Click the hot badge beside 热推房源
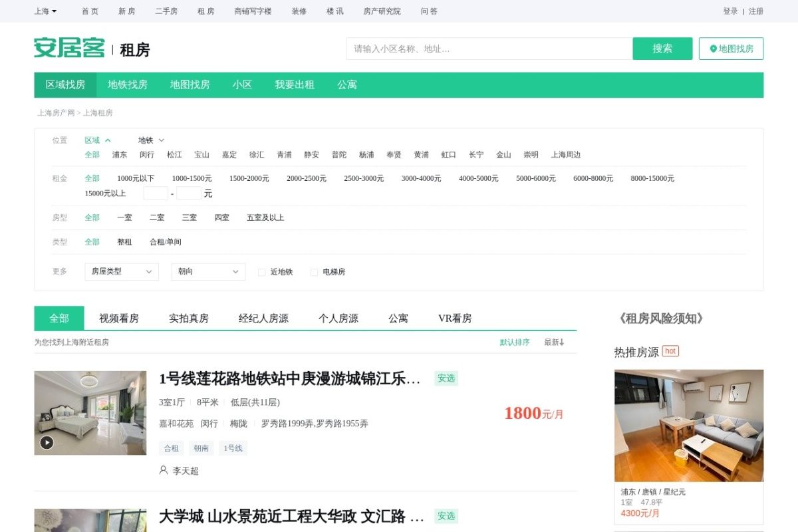 tap(670, 351)
